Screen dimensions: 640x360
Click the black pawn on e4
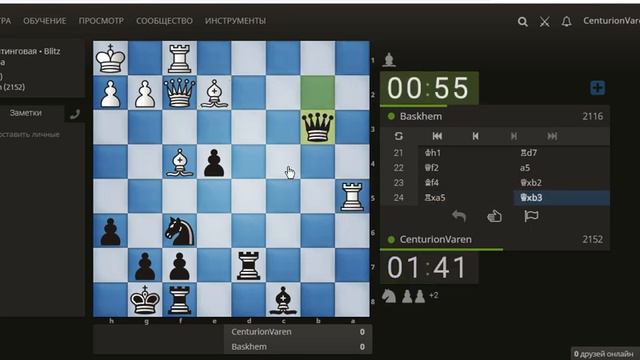pyautogui.click(x=214, y=162)
